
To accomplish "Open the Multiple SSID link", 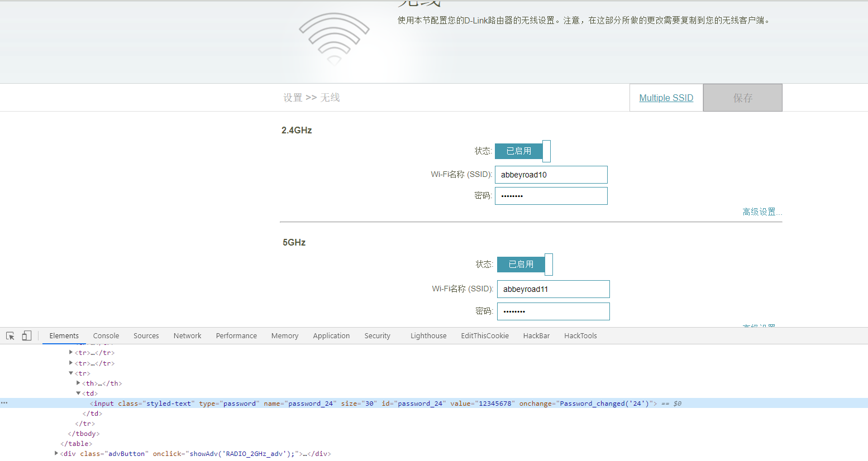I will click(666, 98).
